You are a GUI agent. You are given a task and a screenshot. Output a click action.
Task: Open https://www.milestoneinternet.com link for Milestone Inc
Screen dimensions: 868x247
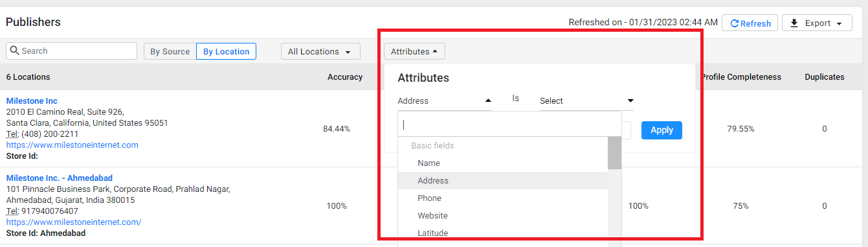[72, 145]
